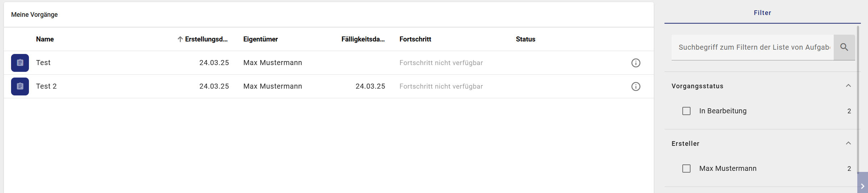The height and width of the screenshot is (193, 868).
Task: Open the Test 2 process name
Action: tap(46, 86)
